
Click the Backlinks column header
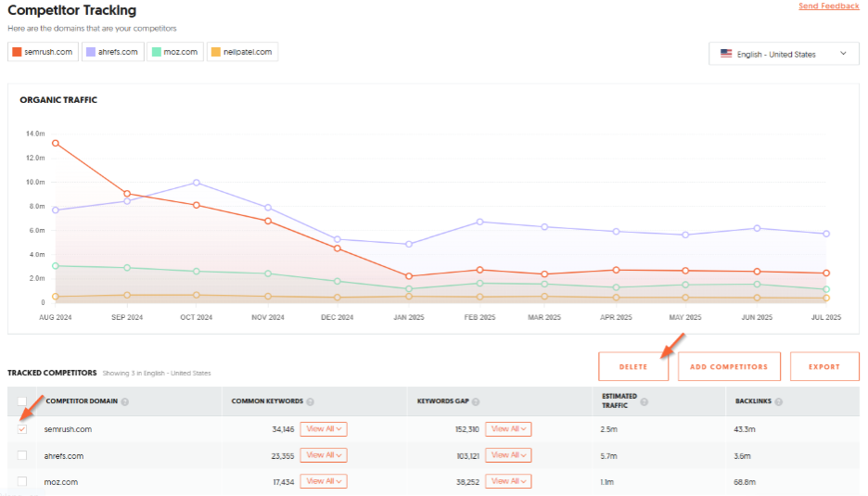pyautogui.click(x=753, y=401)
